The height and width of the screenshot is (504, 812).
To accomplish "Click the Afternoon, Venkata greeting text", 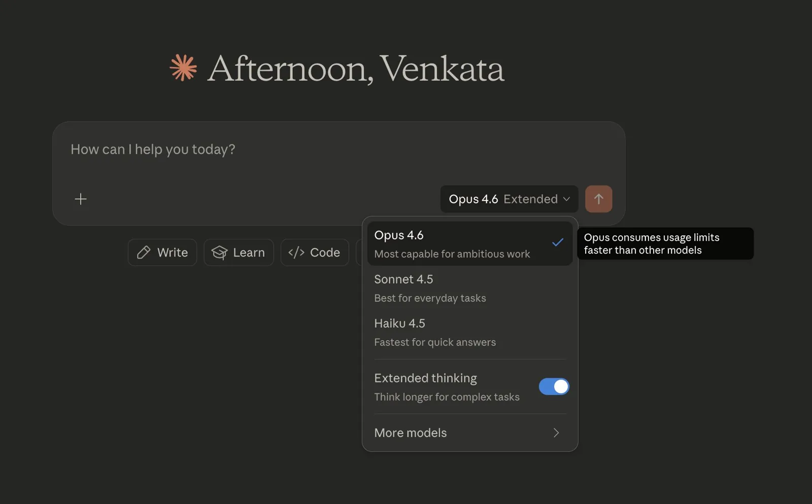I will click(356, 68).
